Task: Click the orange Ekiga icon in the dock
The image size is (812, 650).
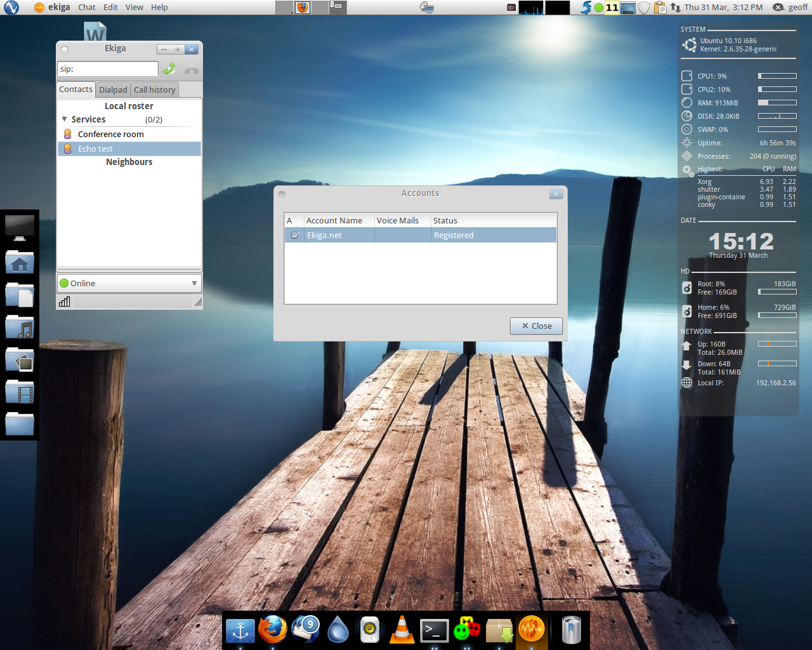Action: click(532, 629)
